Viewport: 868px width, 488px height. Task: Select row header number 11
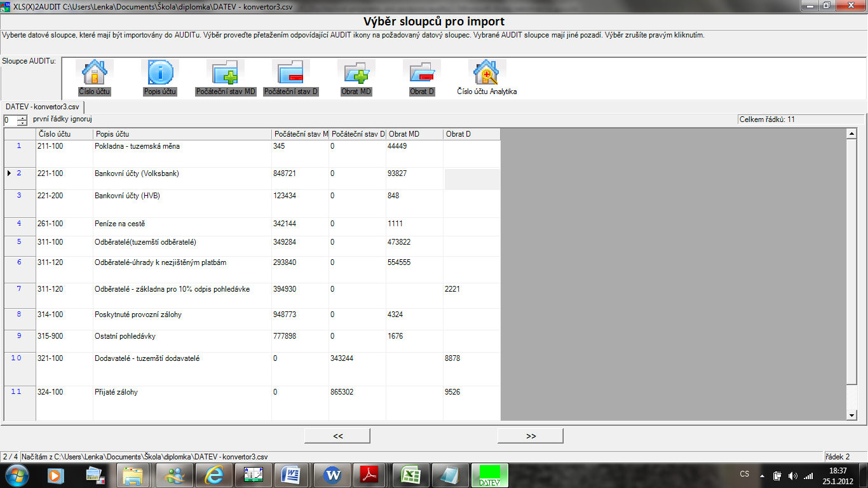pyautogui.click(x=20, y=403)
